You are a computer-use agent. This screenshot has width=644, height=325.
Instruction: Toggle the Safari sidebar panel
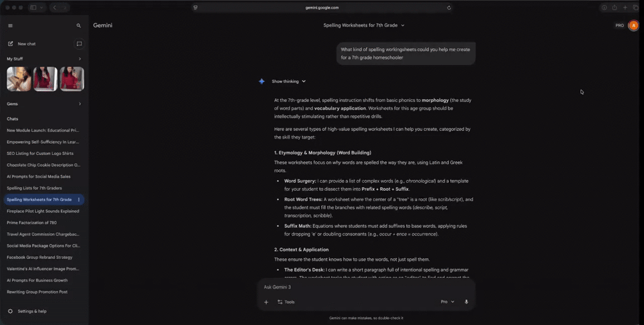pos(33,8)
